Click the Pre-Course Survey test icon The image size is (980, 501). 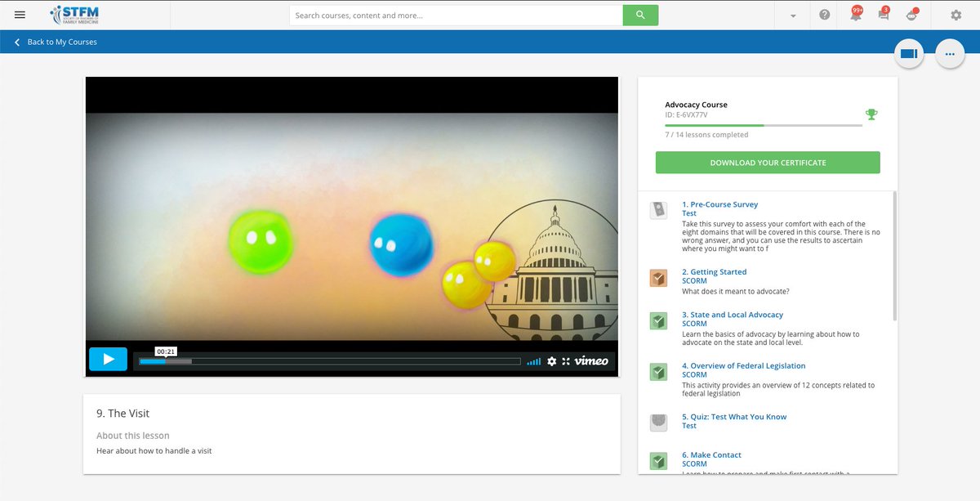pos(658,210)
